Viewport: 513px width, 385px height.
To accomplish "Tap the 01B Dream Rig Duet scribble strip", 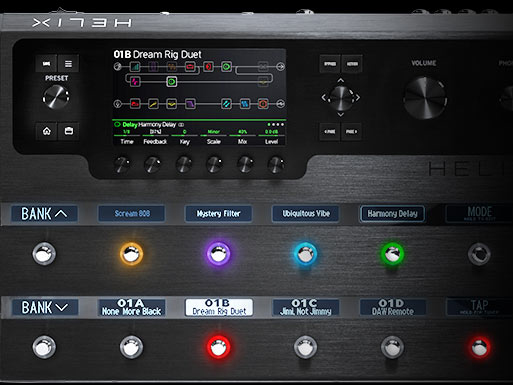I will 219,307.
